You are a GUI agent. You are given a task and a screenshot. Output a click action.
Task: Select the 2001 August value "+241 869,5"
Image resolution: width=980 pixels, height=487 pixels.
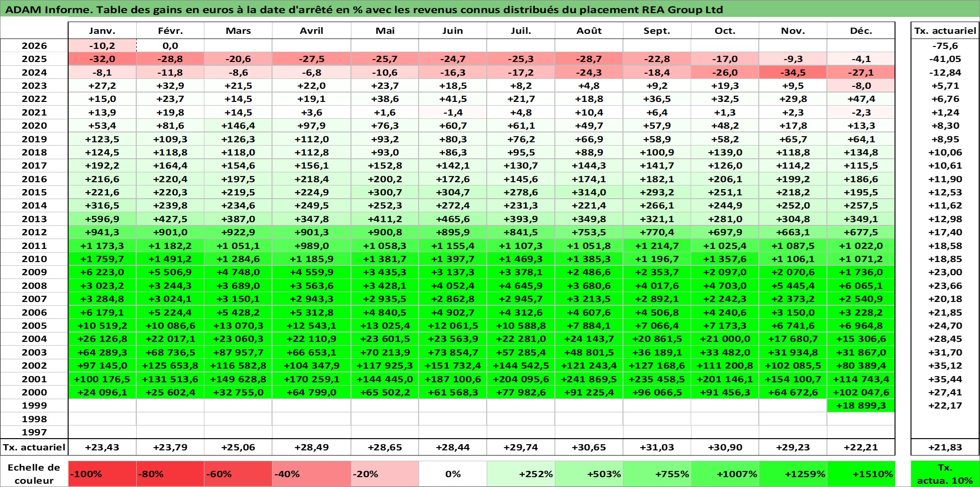pos(589,379)
